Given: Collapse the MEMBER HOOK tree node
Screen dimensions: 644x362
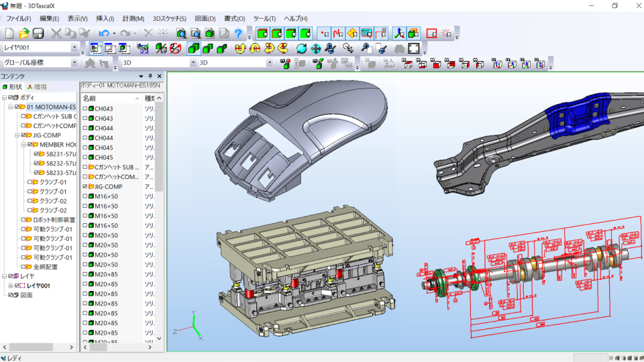Looking at the screenshot, I should 22,144.
